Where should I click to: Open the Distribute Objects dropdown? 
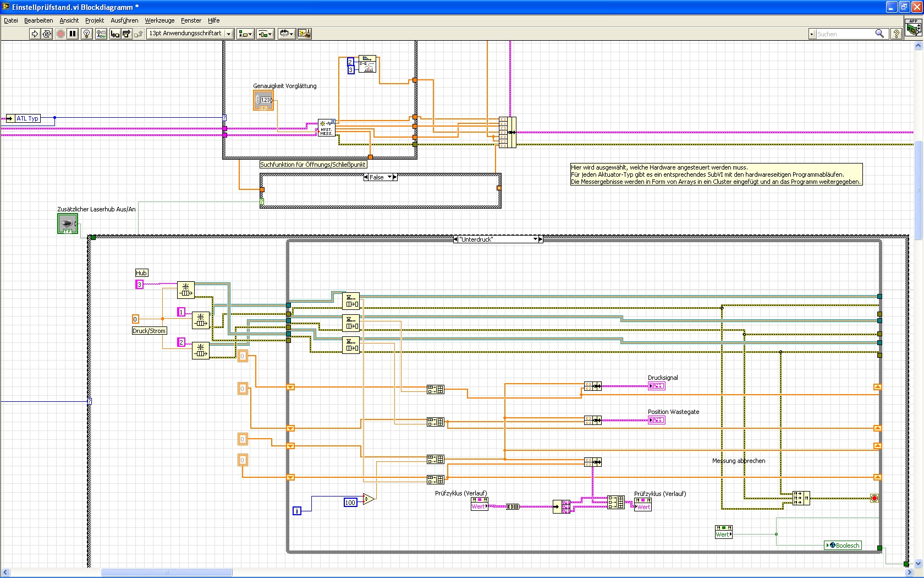click(x=265, y=34)
